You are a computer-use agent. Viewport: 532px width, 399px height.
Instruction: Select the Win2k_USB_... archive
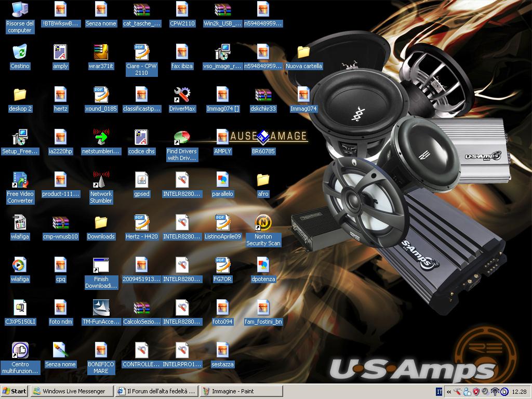tap(222, 14)
